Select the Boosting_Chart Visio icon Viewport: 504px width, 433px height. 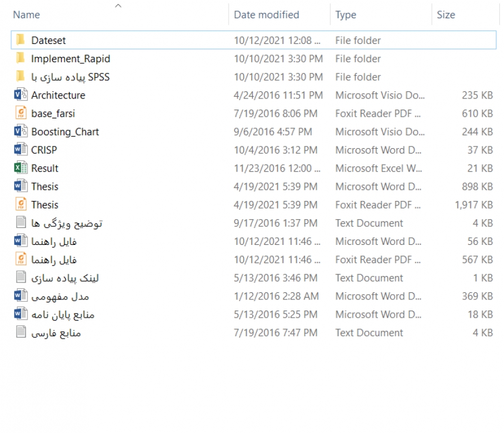click(21, 131)
